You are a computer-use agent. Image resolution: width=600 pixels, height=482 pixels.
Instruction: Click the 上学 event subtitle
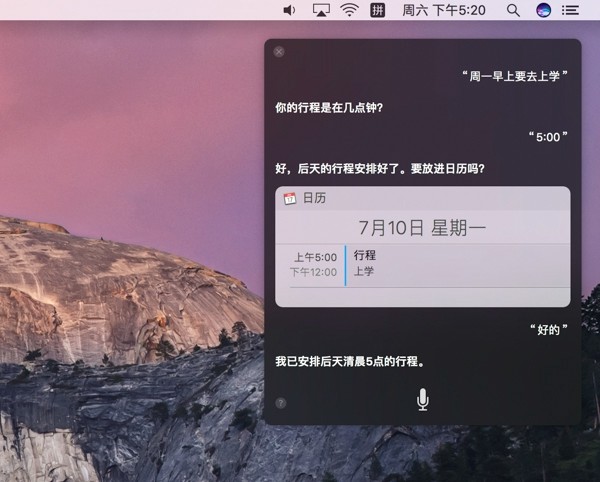click(x=364, y=272)
